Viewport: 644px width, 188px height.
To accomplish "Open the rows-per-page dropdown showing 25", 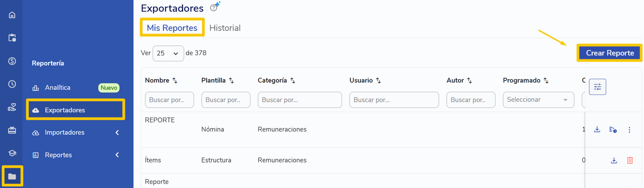I will click(168, 53).
